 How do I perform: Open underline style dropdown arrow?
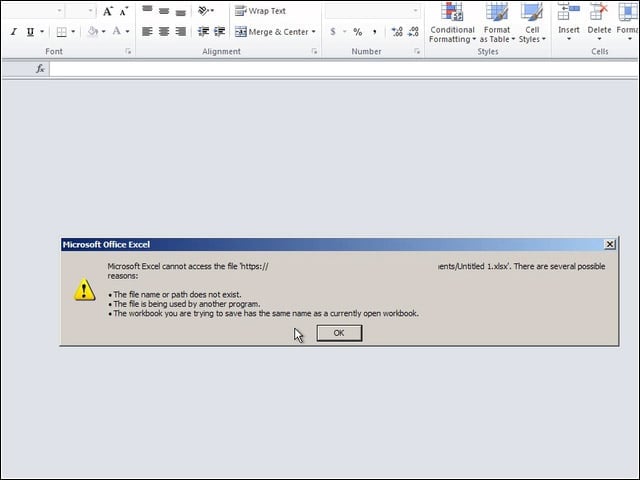coord(42,32)
